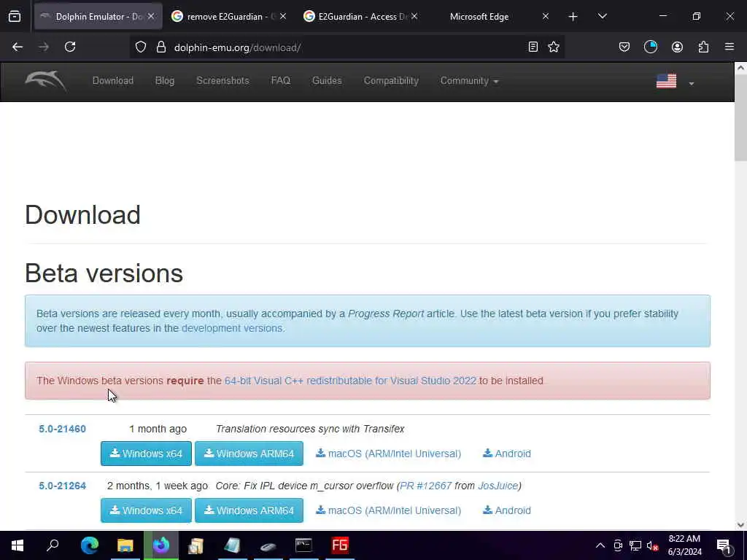Click the taskbar clock showing 8:22 AM

point(684,545)
